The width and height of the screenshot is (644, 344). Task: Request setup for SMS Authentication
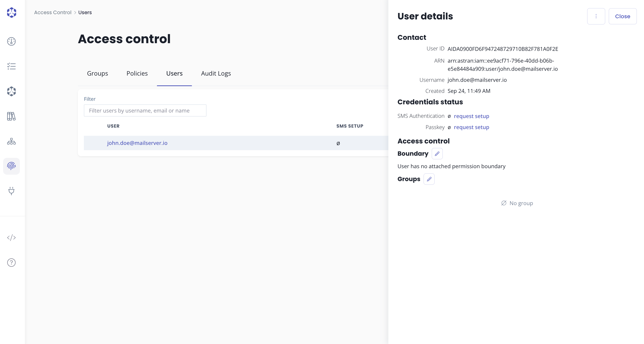(x=471, y=116)
